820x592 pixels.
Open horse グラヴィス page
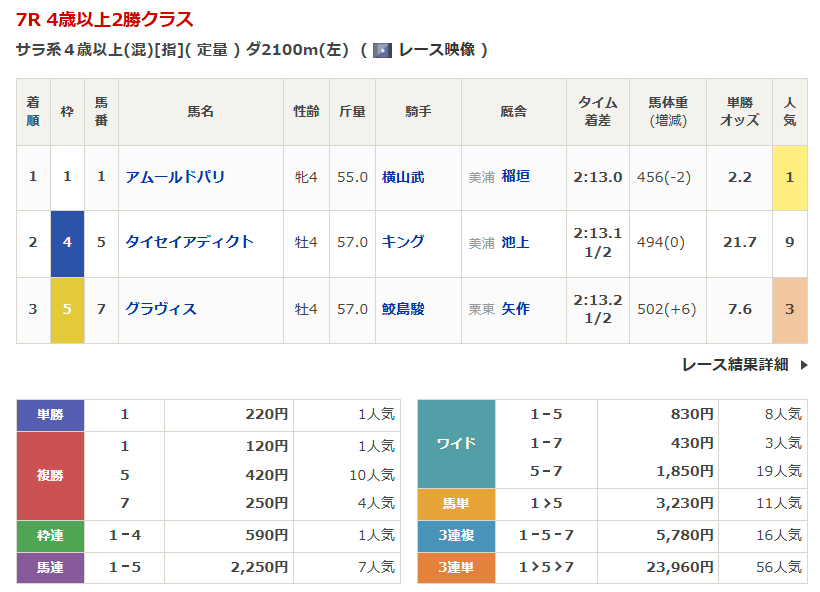(x=160, y=309)
